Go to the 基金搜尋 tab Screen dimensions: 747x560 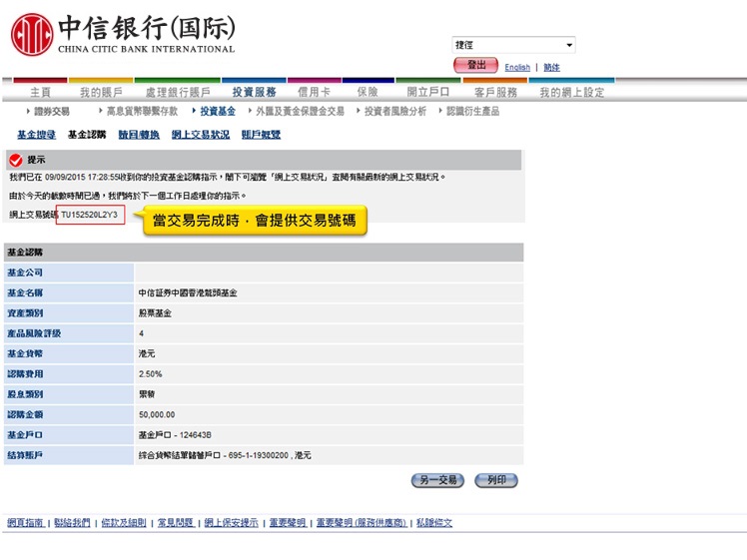coord(36,135)
